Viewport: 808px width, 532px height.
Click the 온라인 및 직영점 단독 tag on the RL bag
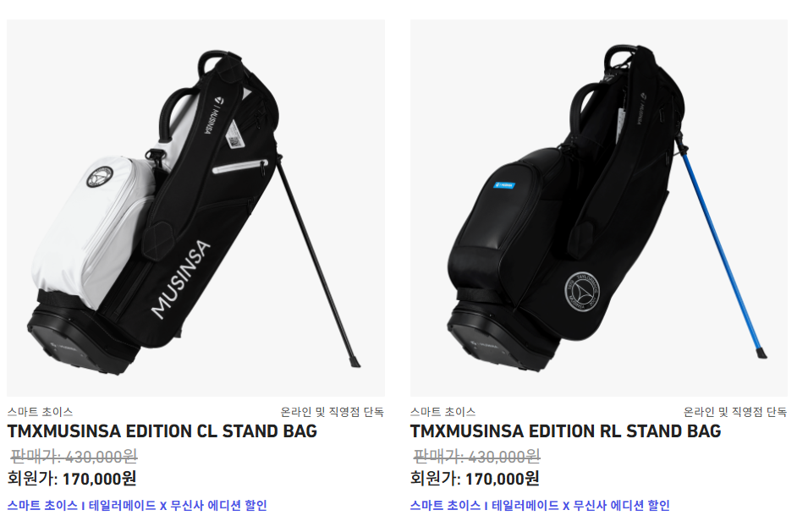click(735, 412)
